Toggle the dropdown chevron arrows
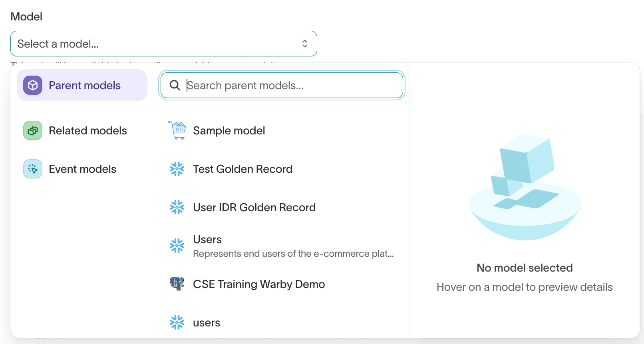This screenshot has height=344, width=644. 305,44
